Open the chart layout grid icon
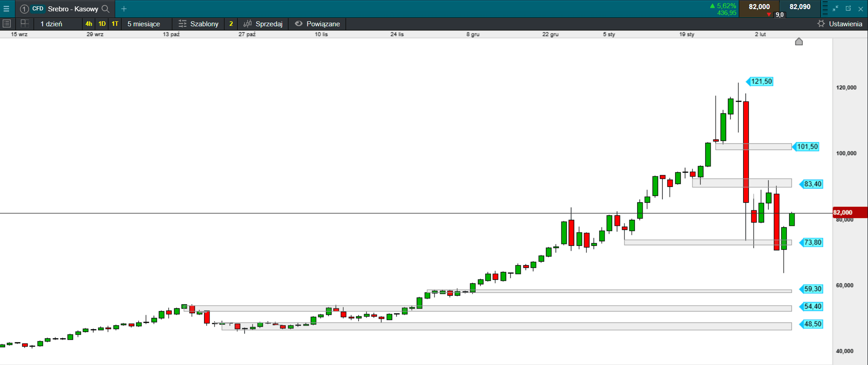The width and height of the screenshot is (868, 365). coord(25,24)
